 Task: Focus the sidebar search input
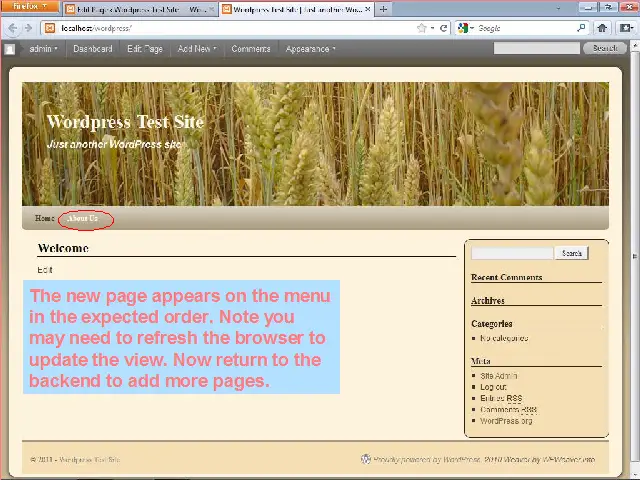pos(512,253)
